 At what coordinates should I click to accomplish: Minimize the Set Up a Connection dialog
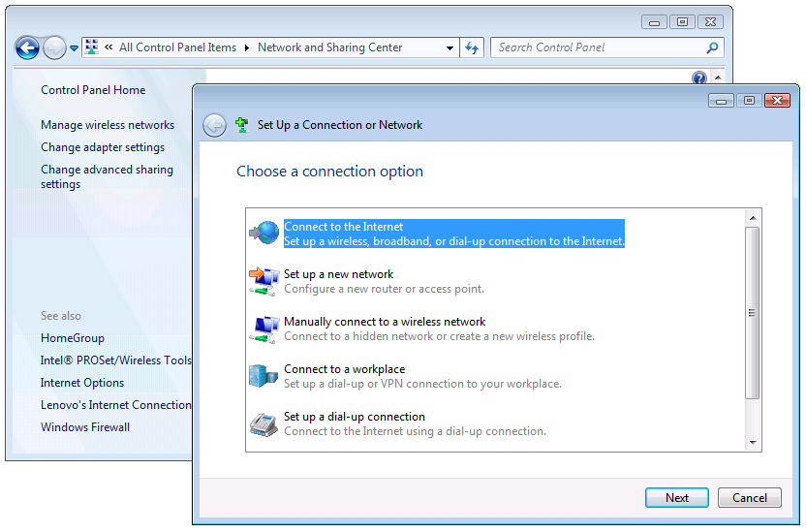pos(721,100)
